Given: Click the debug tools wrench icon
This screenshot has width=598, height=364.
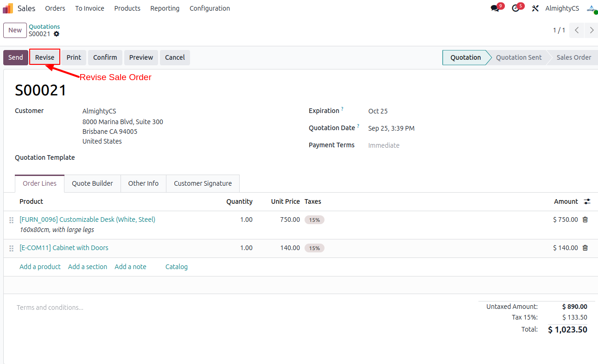Looking at the screenshot, I should point(535,8).
